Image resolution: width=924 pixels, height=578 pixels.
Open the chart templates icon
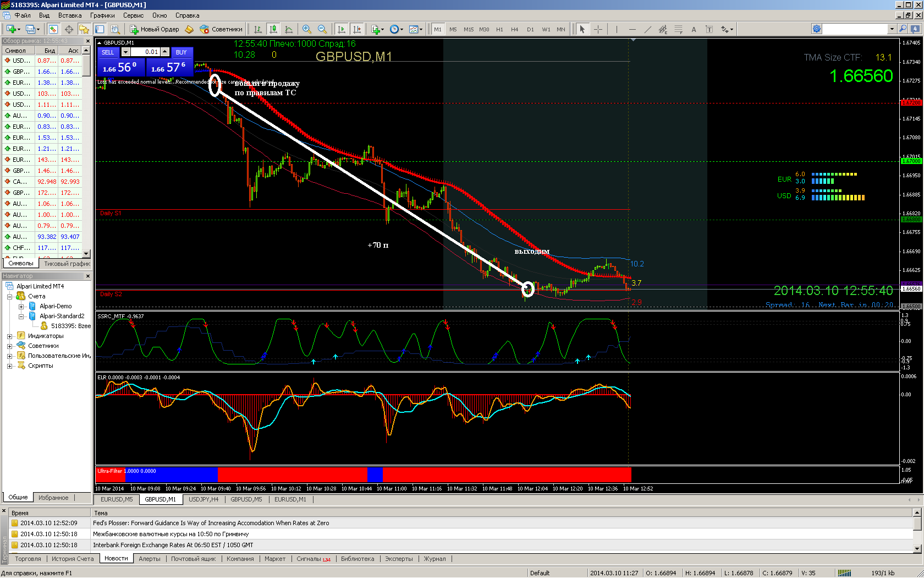(416, 29)
